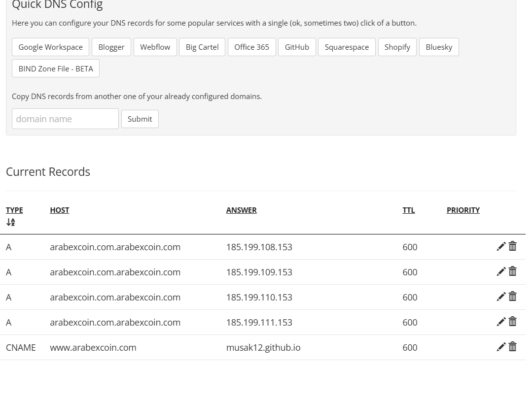Viewport: 532px width, 399px height.
Task: Open BIND Zone File - BETA option
Action: click(56, 68)
